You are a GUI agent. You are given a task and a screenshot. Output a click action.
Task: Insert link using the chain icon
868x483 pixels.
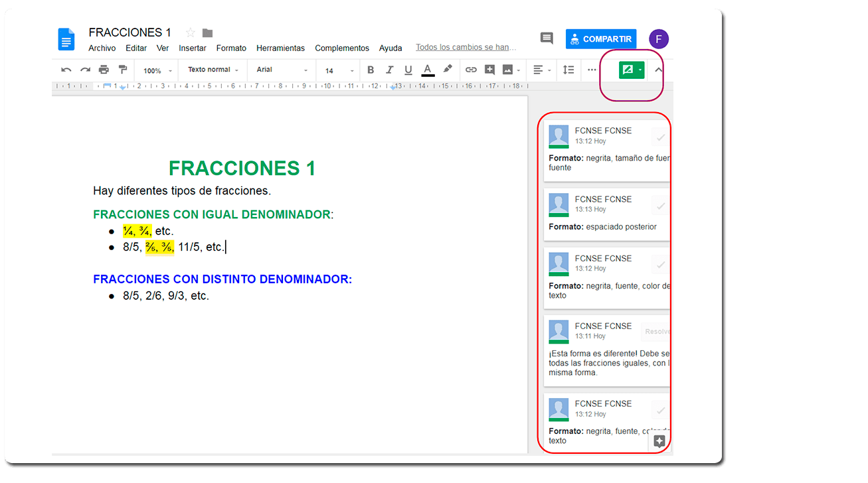[x=471, y=70]
